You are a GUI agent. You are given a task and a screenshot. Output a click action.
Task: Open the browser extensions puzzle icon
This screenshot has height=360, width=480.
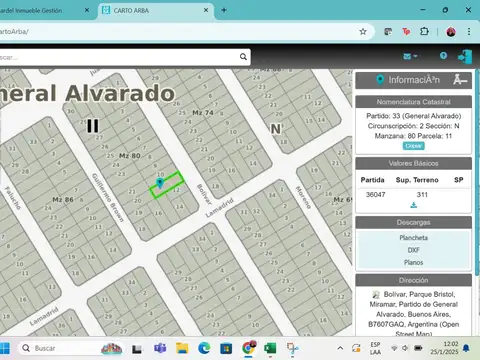pos(424,32)
